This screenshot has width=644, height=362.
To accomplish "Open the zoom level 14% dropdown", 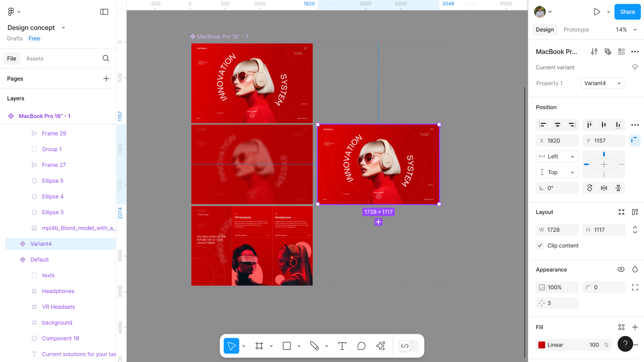I will pyautogui.click(x=626, y=29).
